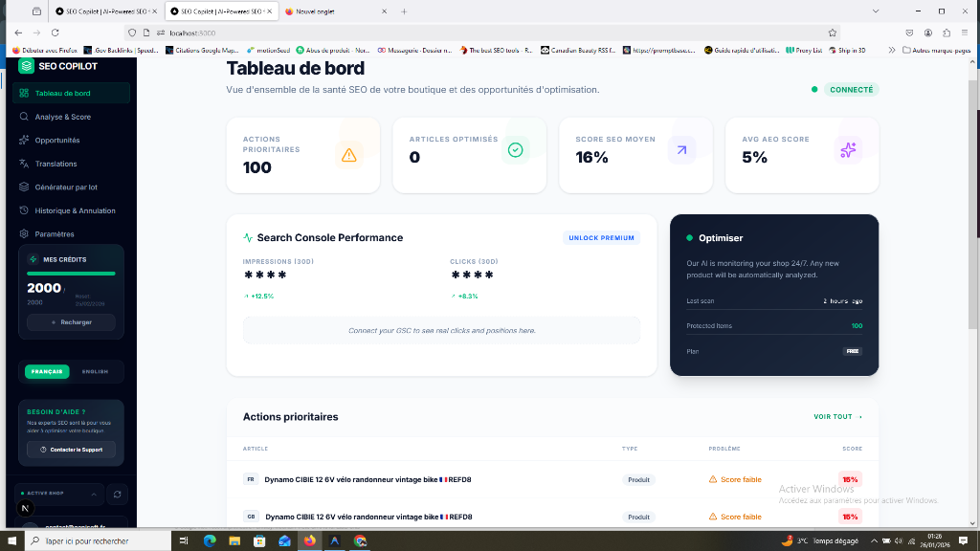Click the refresh icon beside ACTIVE SHOP
Image resolution: width=980 pixels, height=551 pixels.
[117, 495]
